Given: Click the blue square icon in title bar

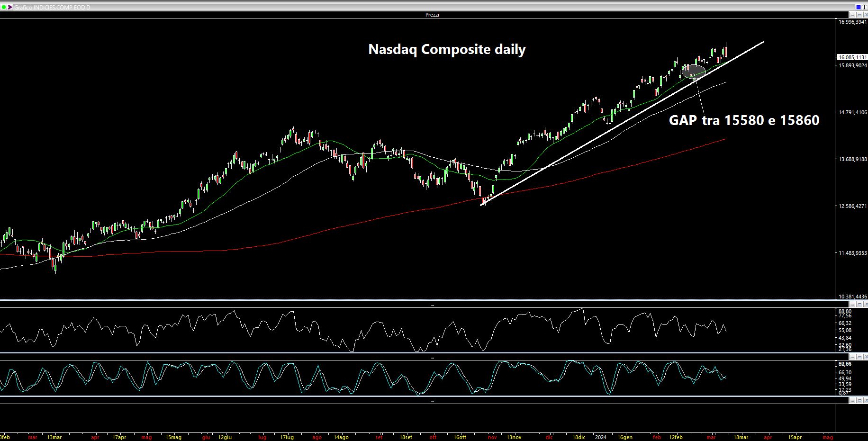Looking at the screenshot, I should click(x=859, y=7).
